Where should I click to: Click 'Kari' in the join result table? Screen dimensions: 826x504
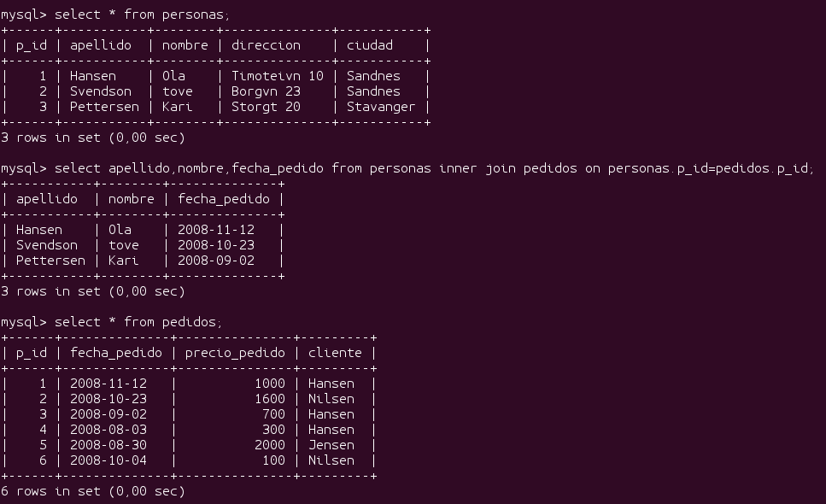[x=124, y=261]
